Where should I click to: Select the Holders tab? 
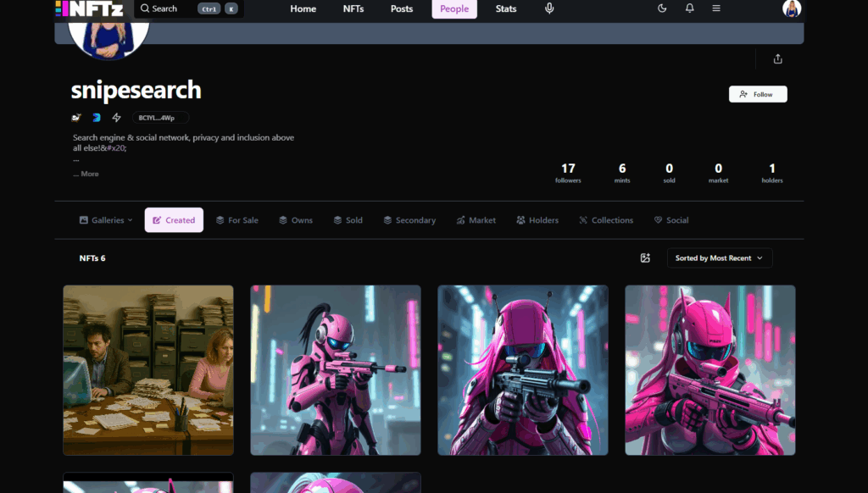537,220
